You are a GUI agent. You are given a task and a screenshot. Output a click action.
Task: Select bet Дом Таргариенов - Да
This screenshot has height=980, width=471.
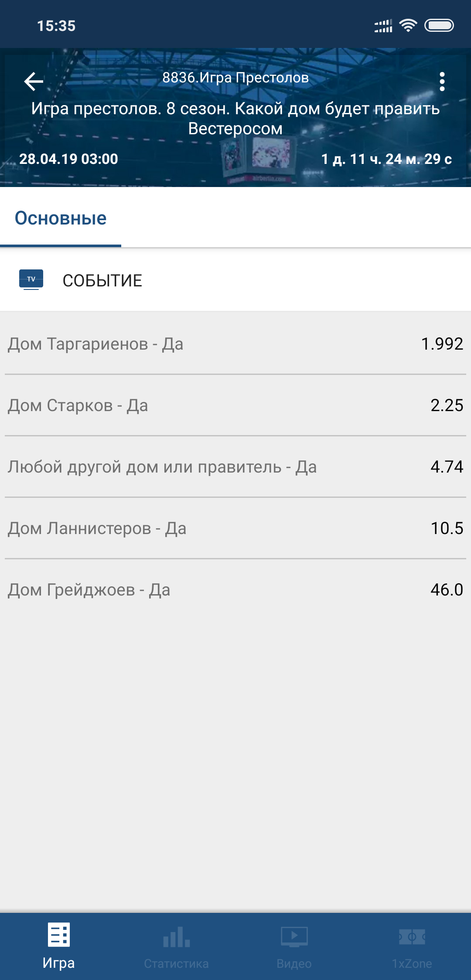(x=235, y=344)
